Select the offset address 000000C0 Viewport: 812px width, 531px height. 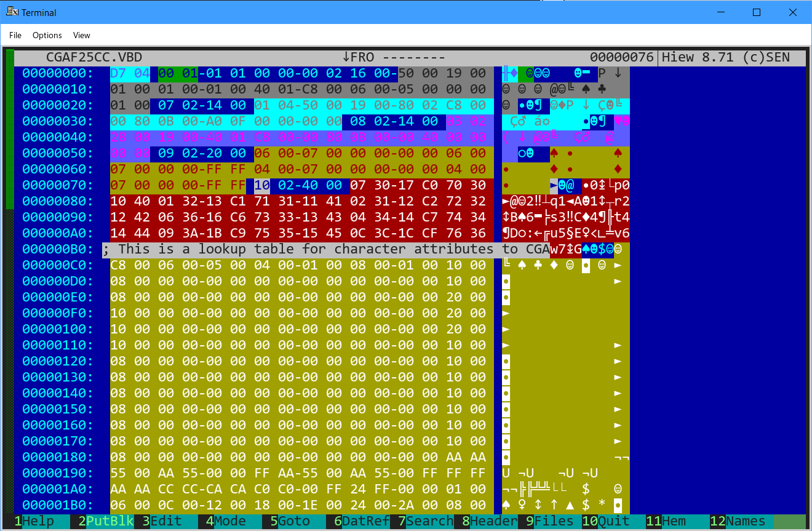(x=58, y=265)
